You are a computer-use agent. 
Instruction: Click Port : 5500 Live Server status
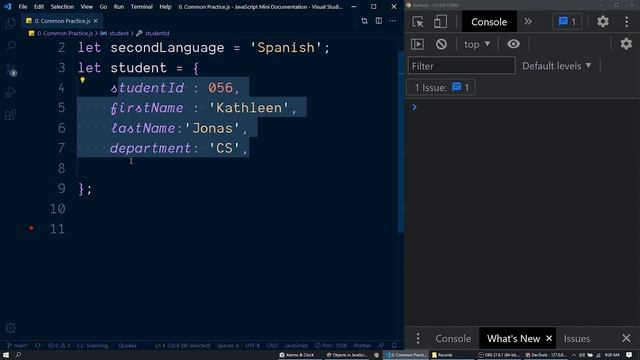[331, 345]
